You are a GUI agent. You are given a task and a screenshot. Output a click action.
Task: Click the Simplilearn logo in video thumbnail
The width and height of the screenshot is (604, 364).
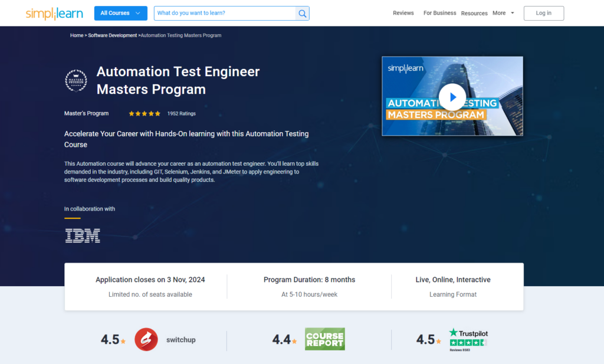(x=405, y=68)
